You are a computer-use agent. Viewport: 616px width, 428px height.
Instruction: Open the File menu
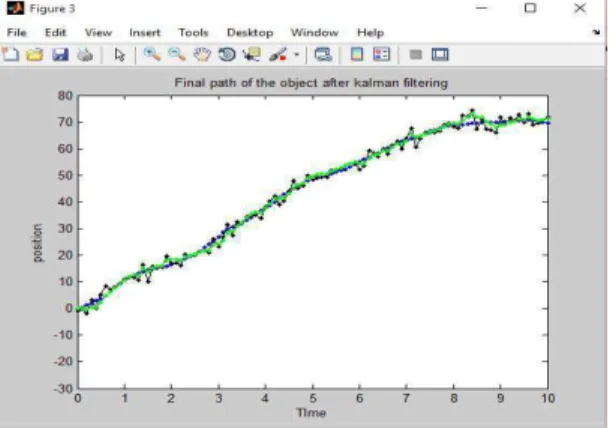16,32
